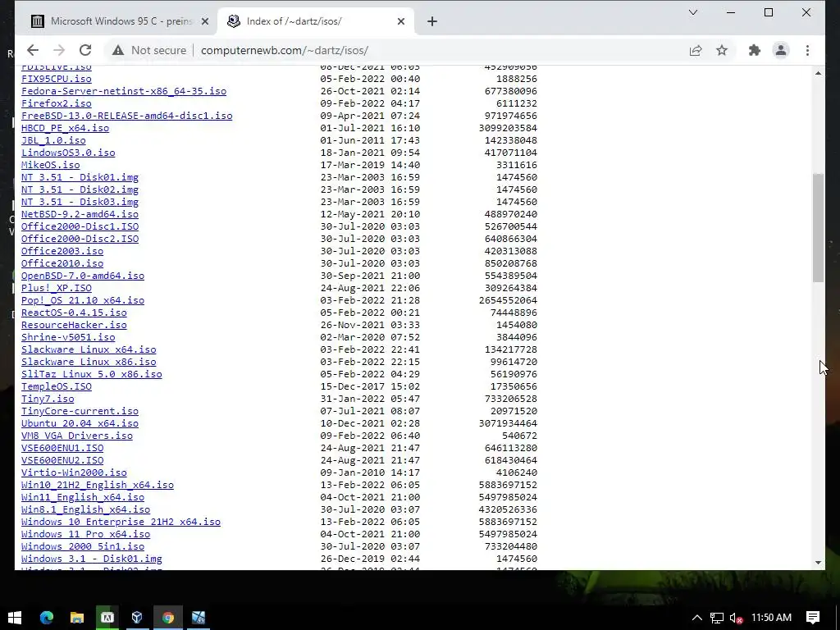Click the forward navigation arrow
The height and width of the screenshot is (630, 840).
click(59, 50)
